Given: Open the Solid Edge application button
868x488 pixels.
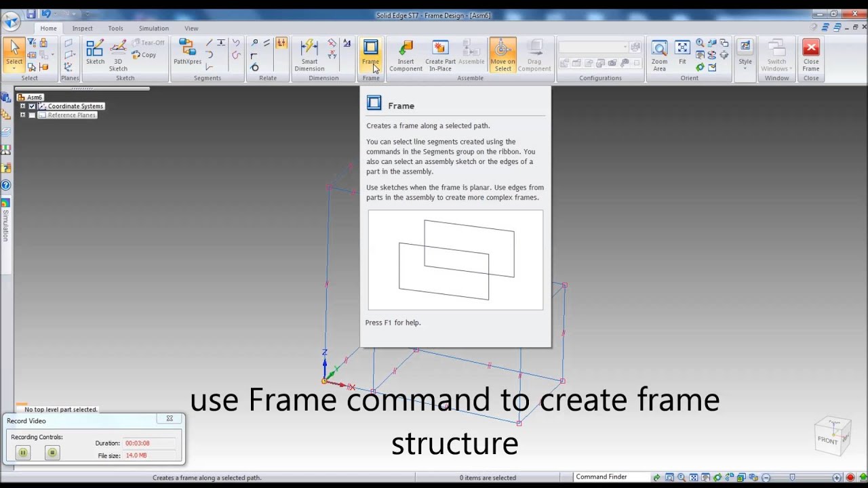Looking at the screenshot, I should [10, 20].
